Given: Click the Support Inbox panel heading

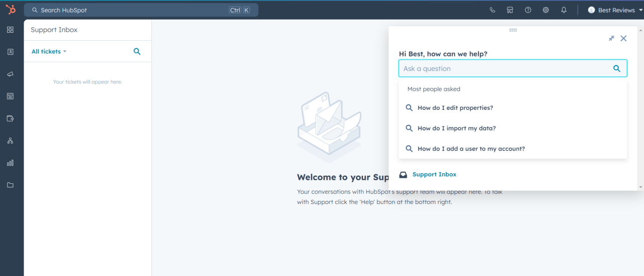Looking at the screenshot, I should pyautogui.click(x=54, y=30).
